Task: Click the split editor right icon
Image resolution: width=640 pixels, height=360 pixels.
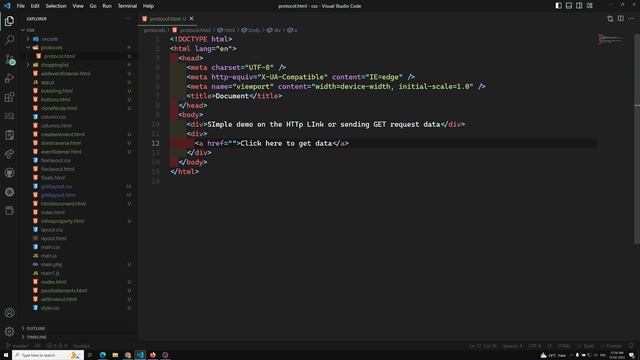Action: click(x=620, y=18)
